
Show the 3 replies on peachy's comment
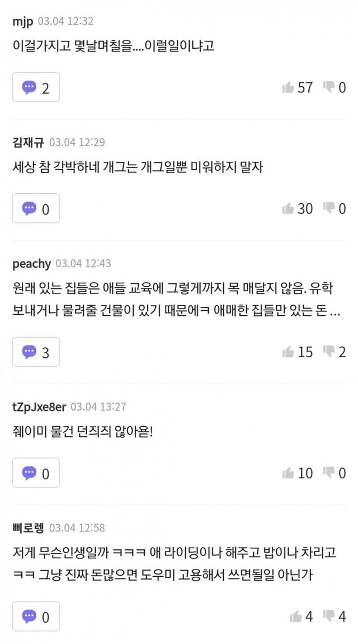[x=36, y=352]
